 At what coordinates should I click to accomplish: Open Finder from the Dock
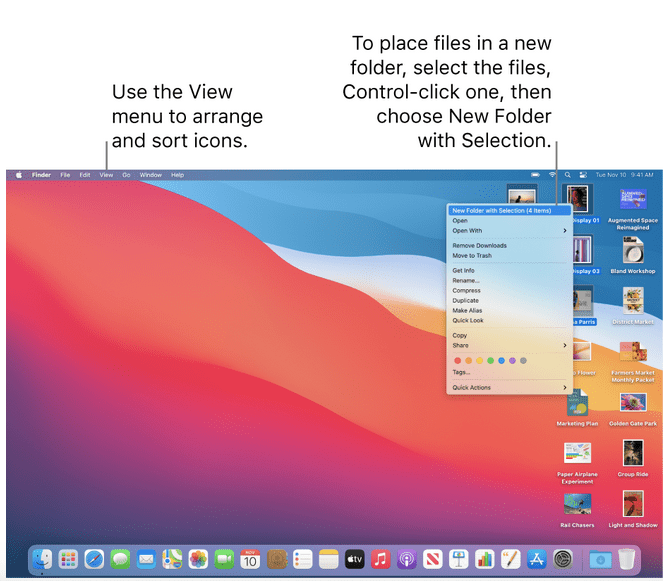(42, 560)
